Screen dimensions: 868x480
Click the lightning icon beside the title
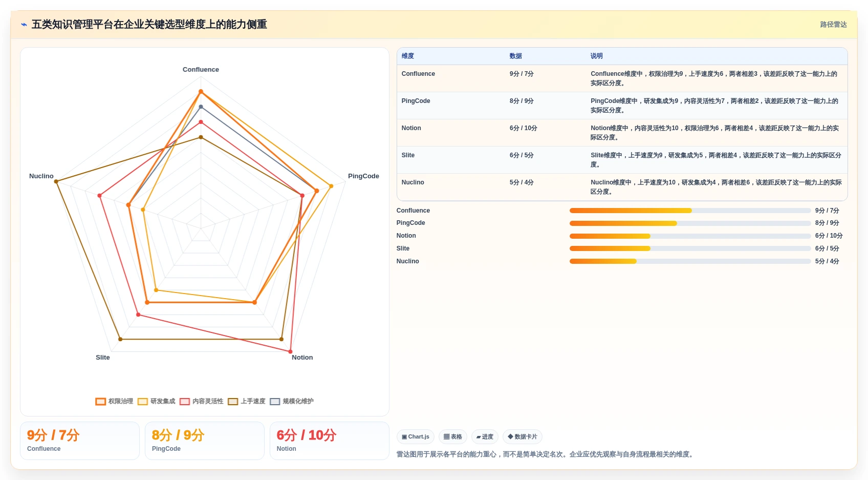(24, 25)
